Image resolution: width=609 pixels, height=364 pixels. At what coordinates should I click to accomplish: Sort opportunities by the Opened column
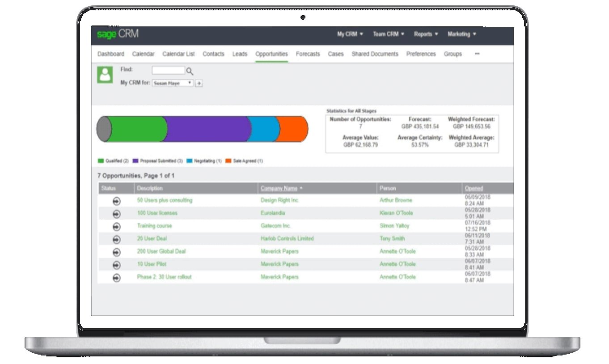coord(474,188)
